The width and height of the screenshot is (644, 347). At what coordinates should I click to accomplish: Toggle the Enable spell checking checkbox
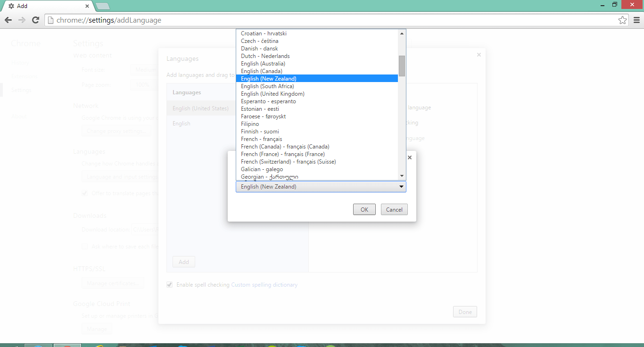pos(170,285)
